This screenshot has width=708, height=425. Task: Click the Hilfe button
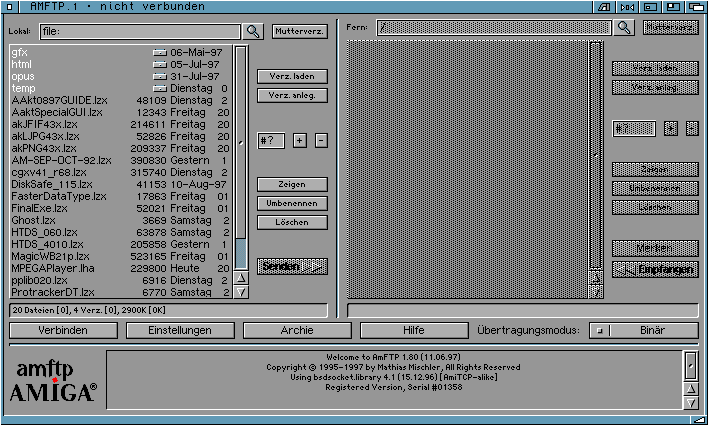414,330
